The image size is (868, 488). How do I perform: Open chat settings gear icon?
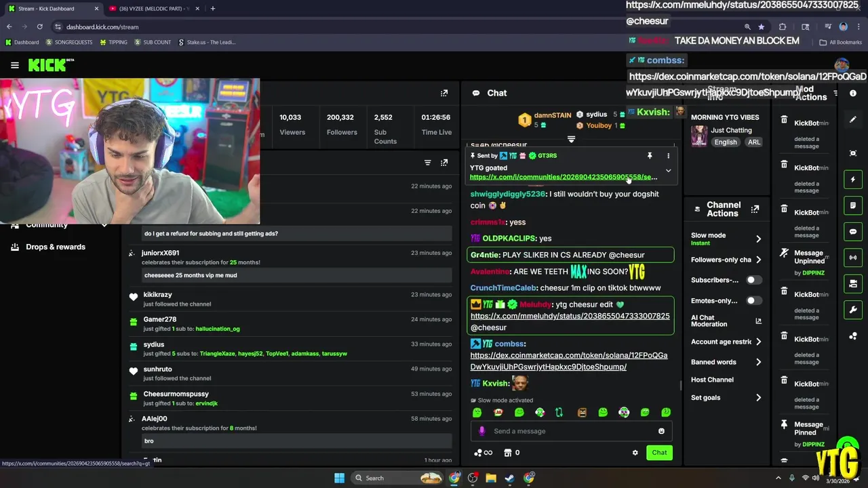635,453
